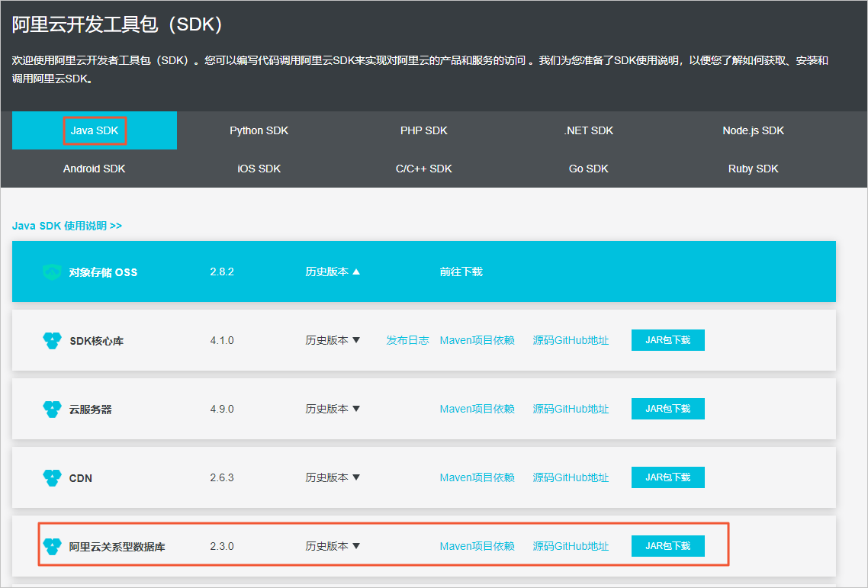This screenshot has width=868, height=588.
Task: Click the CDN product name
Action: click(x=81, y=478)
